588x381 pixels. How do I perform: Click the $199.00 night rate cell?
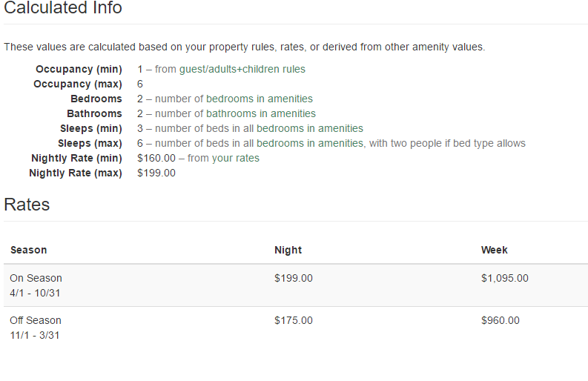pyautogui.click(x=294, y=278)
